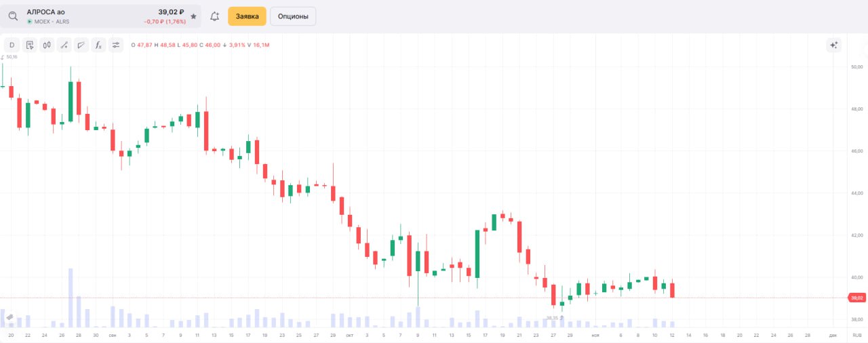868x343 pixels.
Task: Change the candlestick chart type
Action: [x=47, y=45]
